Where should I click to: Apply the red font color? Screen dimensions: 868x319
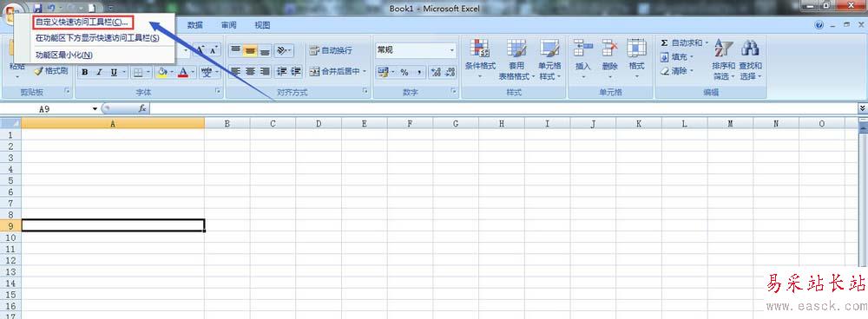[x=183, y=72]
